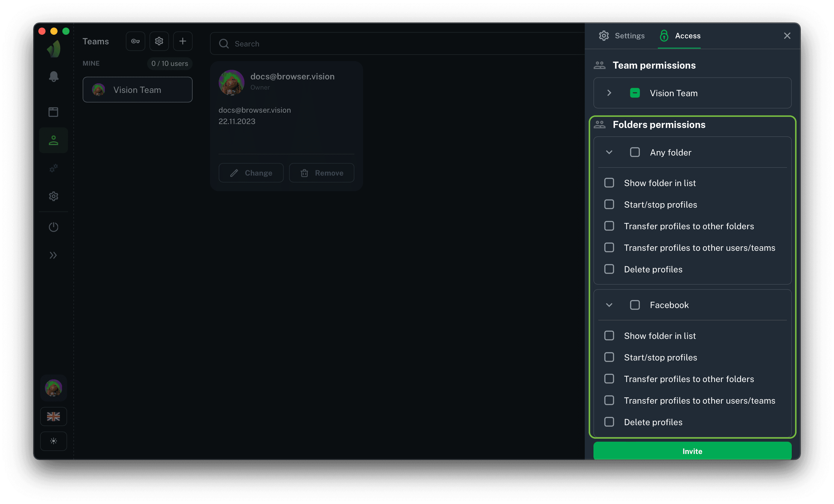Expand sidebar with double chevron icon
Screen dimensions: 834x504
point(54,255)
